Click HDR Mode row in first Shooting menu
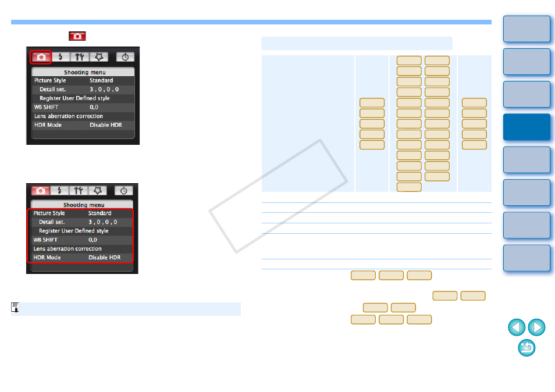 tap(83, 125)
